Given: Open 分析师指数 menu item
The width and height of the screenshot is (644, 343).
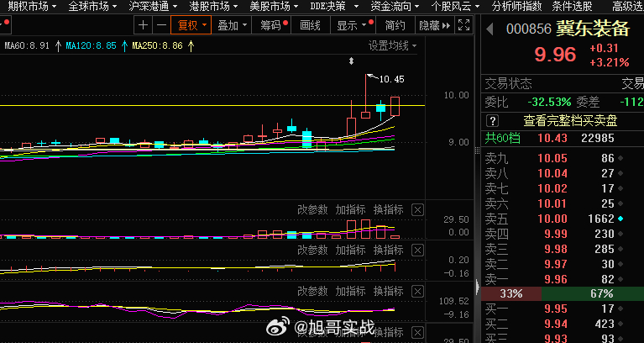Looking at the screenshot, I should (516, 6).
